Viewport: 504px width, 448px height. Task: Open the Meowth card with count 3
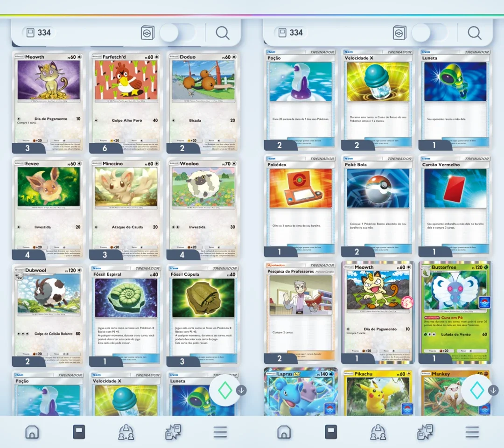pos(49,102)
